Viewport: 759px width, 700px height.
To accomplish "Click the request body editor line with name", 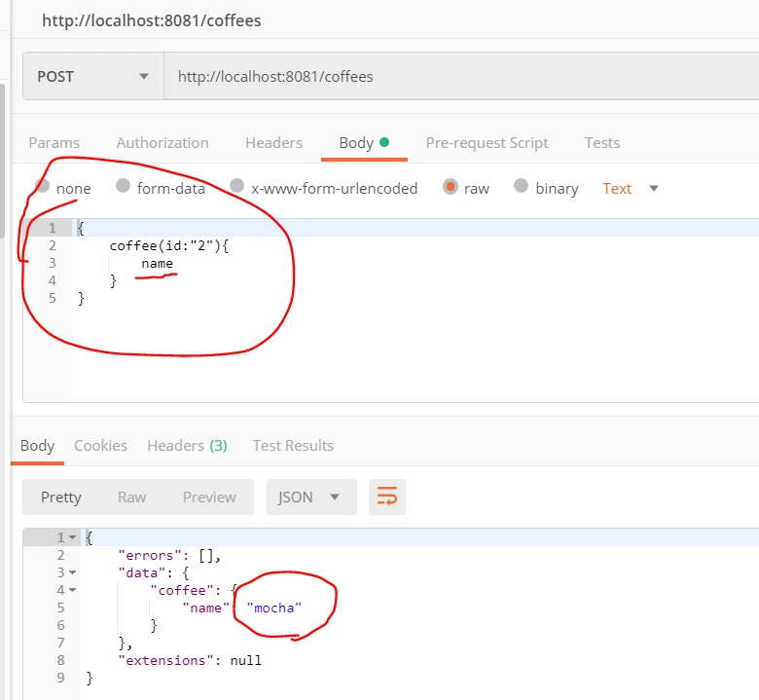I will click(157, 264).
